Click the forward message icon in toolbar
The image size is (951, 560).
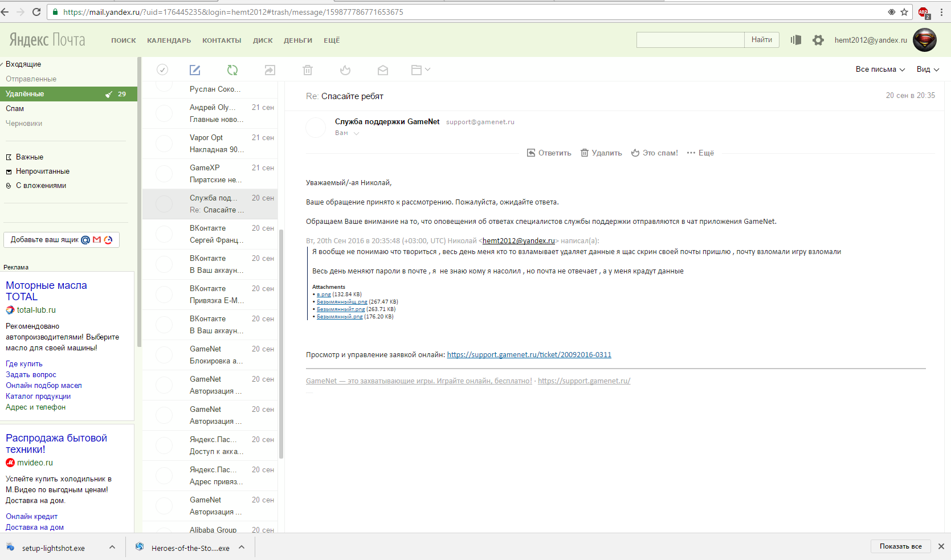pos(270,70)
